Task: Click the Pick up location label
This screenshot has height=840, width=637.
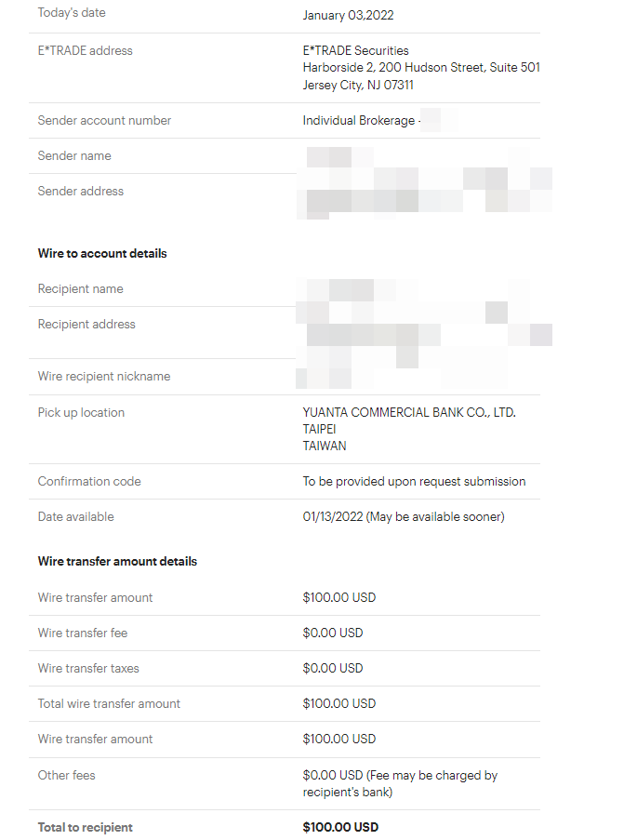Action: tap(81, 412)
